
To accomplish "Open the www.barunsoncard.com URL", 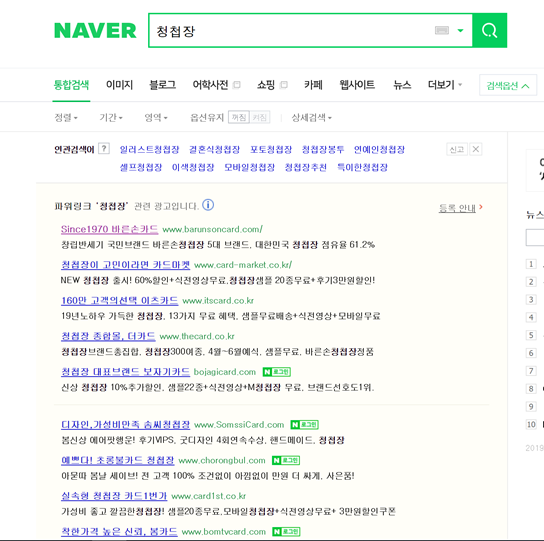I will pyautogui.click(x=212, y=229).
